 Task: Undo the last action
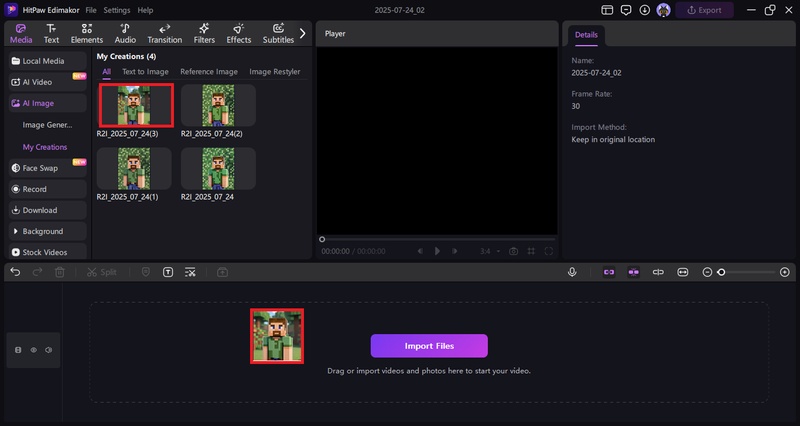pyautogui.click(x=15, y=272)
